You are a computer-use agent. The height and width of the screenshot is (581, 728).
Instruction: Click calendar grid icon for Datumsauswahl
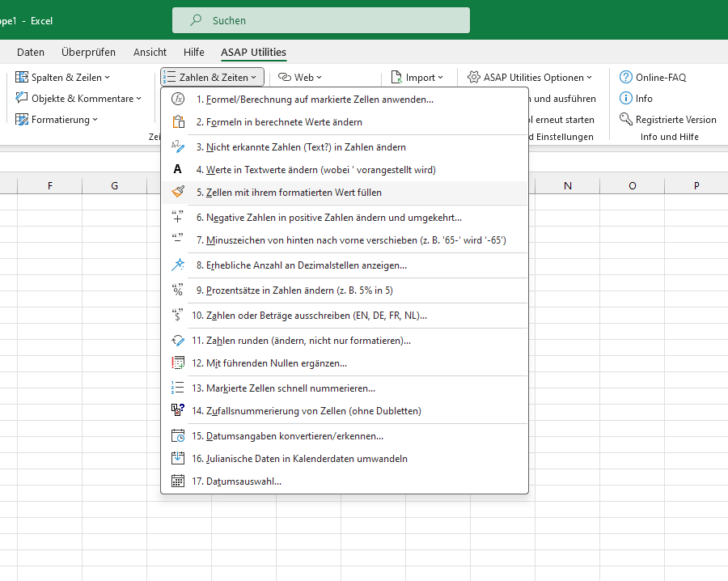[x=178, y=481]
